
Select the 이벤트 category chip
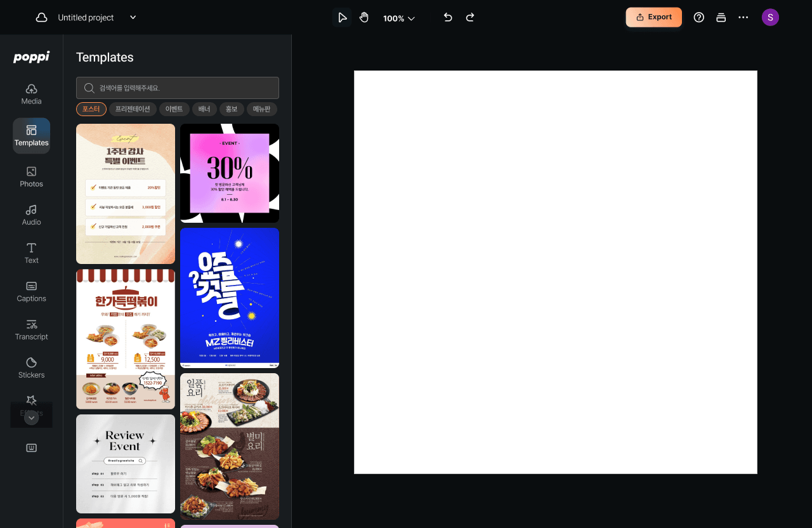(174, 109)
